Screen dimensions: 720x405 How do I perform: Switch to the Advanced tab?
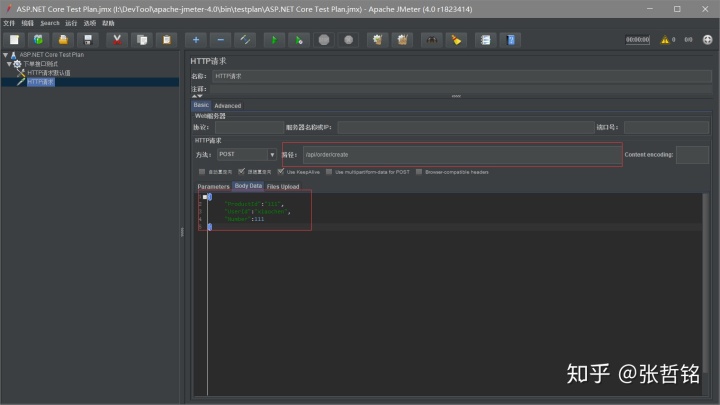227,106
